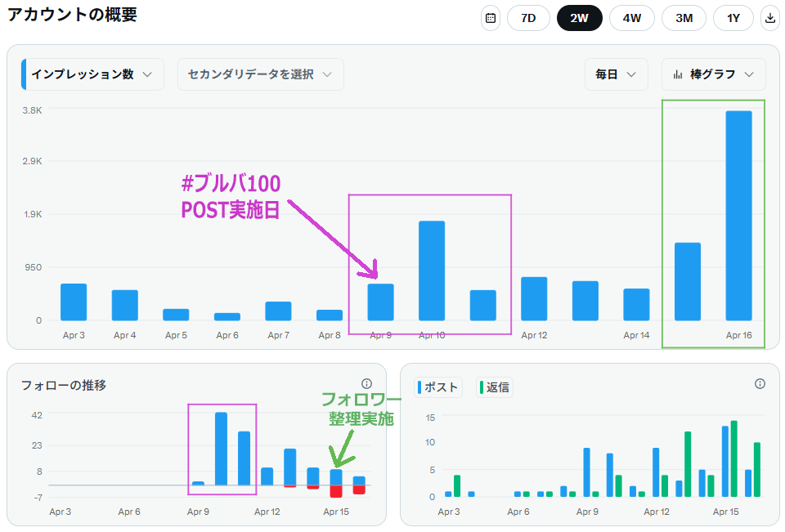This screenshot has height=532, width=785.
Task: Toggle the ポスト legend series
Action: coord(439,387)
